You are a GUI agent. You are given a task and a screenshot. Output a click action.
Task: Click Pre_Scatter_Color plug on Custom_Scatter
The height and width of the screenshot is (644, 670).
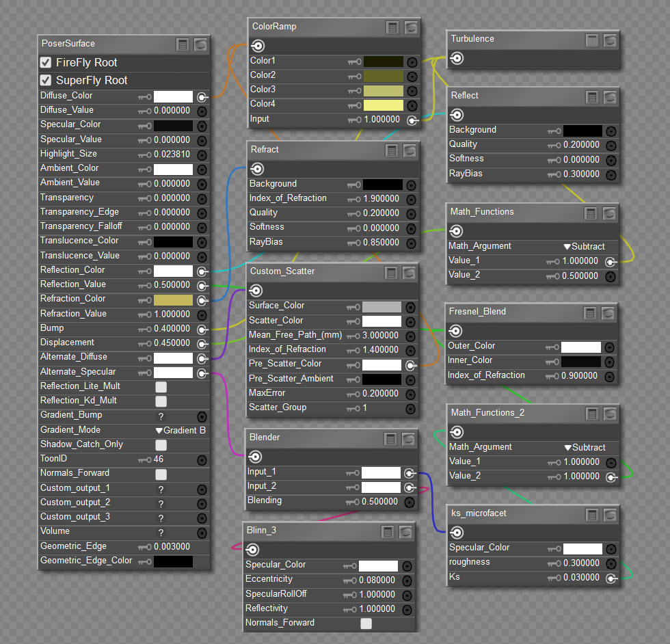point(410,365)
